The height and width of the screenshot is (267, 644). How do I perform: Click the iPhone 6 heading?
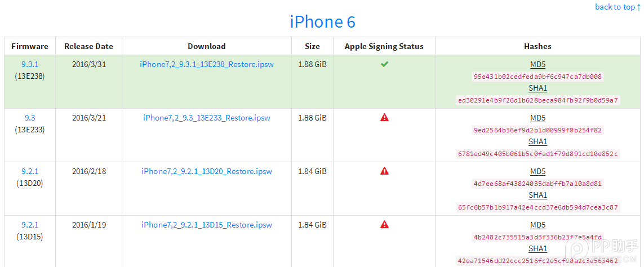pos(322,22)
